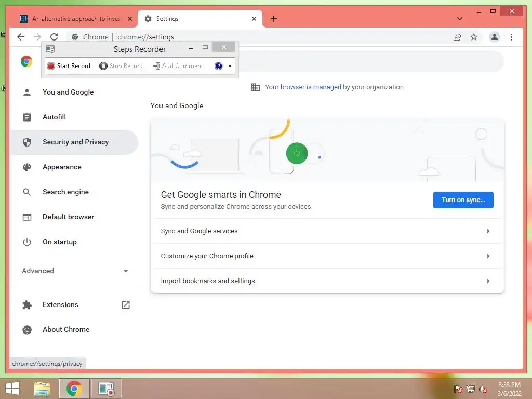The height and width of the screenshot is (399, 532).
Task: Close the Settings tab
Action: 254,19
